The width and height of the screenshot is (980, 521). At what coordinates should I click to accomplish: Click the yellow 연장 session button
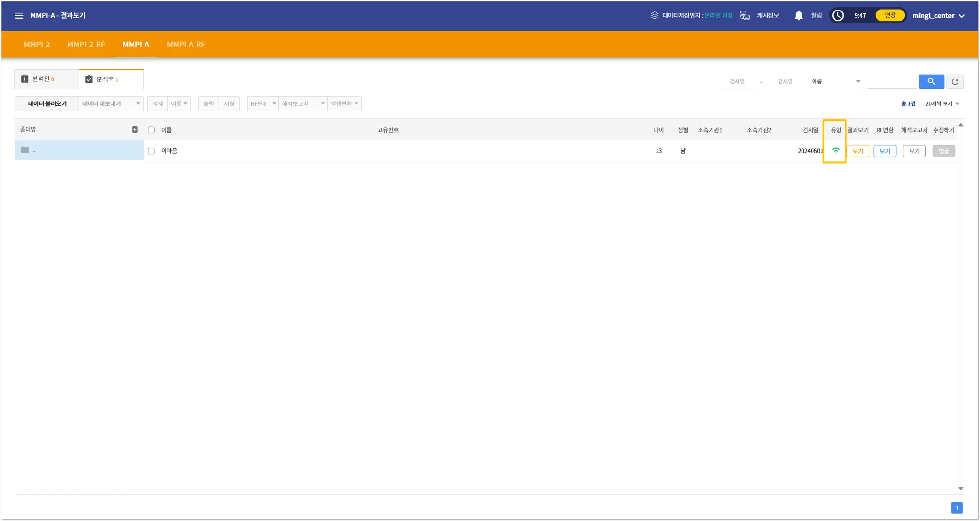click(890, 15)
